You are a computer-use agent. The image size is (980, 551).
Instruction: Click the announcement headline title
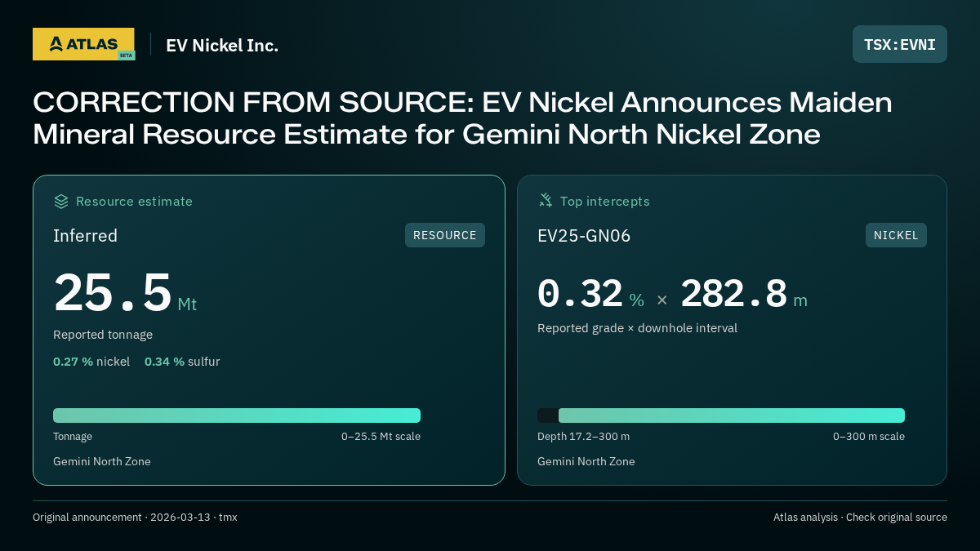[x=462, y=118]
